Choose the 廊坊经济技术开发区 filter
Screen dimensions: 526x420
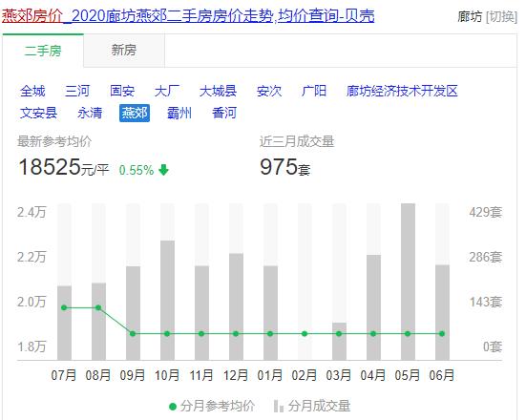pos(402,91)
